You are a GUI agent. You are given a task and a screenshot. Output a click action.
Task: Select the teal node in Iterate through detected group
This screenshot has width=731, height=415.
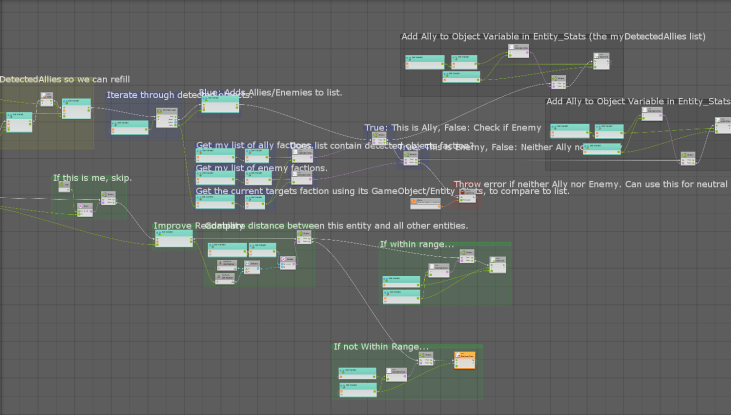tap(130, 127)
